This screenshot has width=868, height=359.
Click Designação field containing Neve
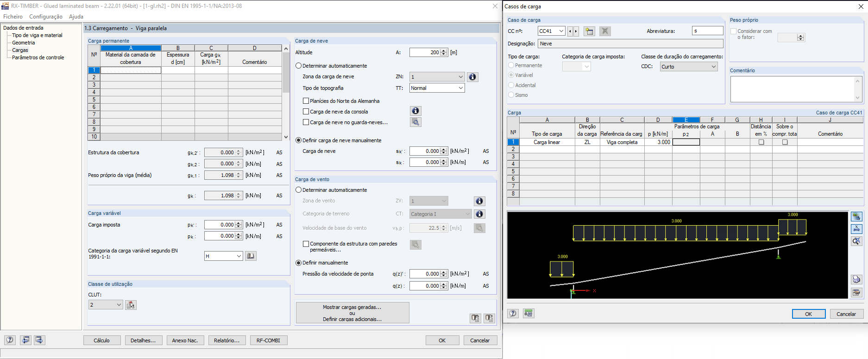click(630, 44)
